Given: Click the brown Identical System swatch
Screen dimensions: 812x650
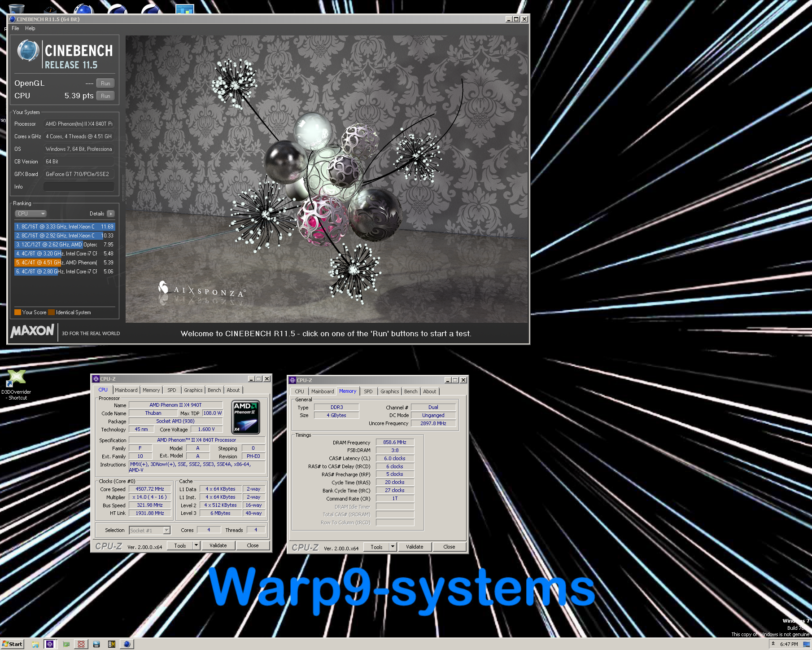Looking at the screenshot, I should coord(51,312).
